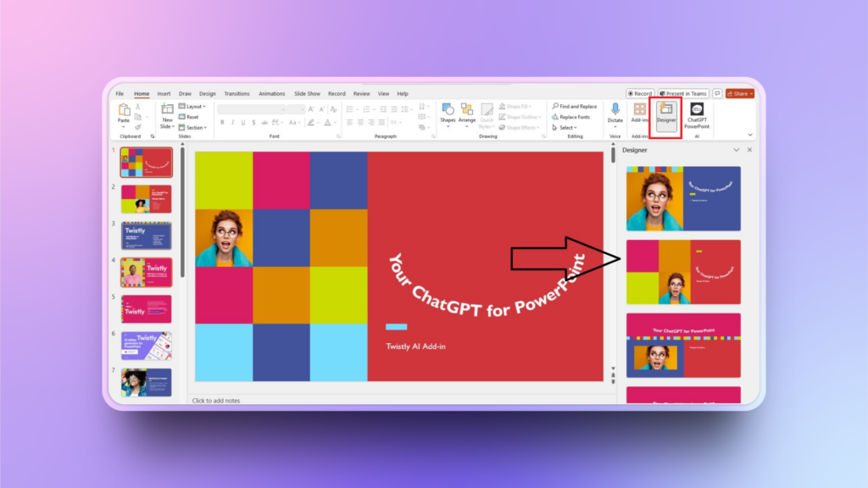This screenshot has width=868, height=488.
Task: Select slide 4 thumbnail
Action: tap(146, 272)
